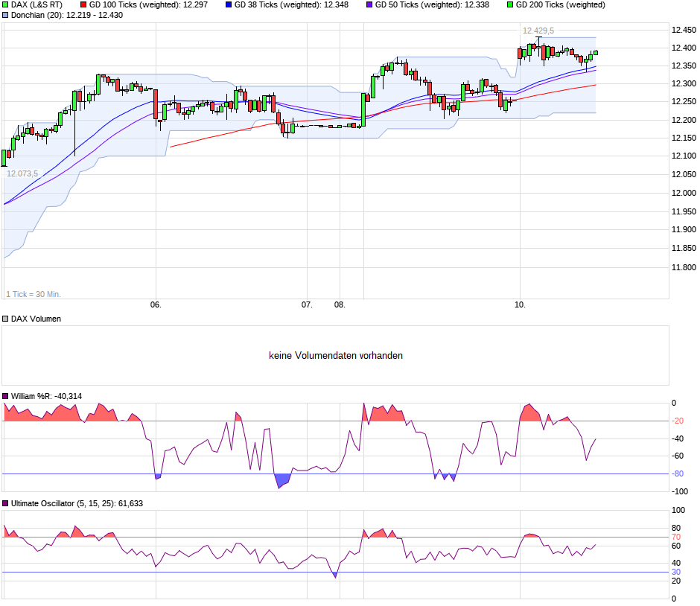Click the 'DAX (L&S RT)' legend label
This screenshot has width=700, height=606.
(36, 5)
